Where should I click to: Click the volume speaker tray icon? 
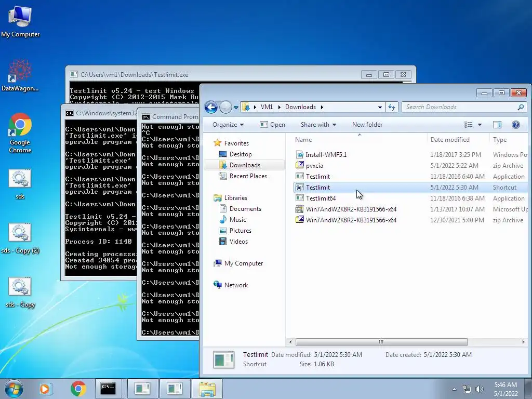click(x=479, y=389)
